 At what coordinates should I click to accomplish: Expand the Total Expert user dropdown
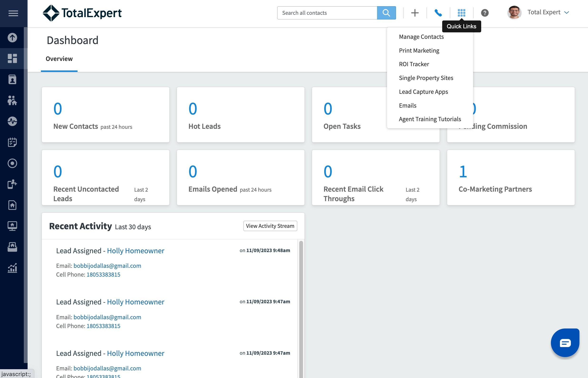point(548,13)
